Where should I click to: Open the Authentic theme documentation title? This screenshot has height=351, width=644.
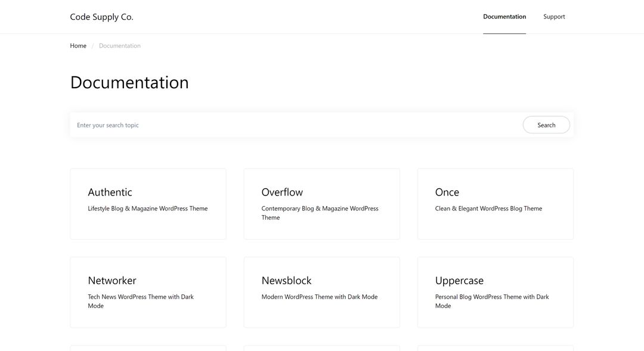click(x=110, y=192)
